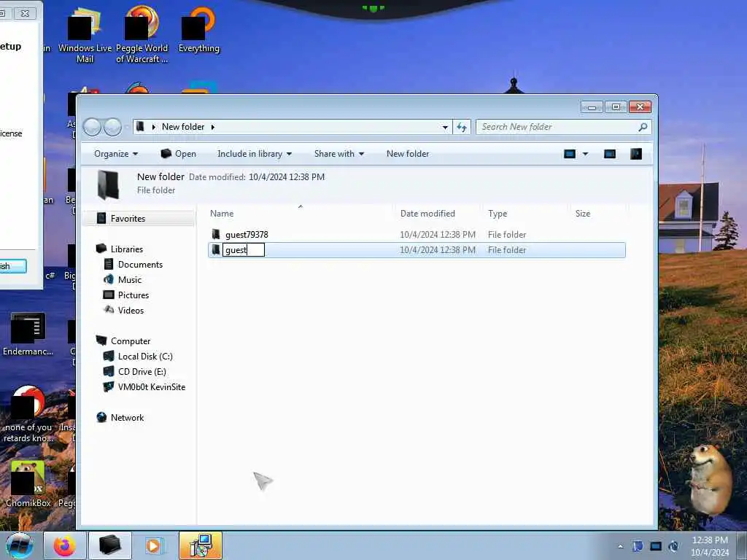Image resolution: width=747 pixels, height=560 pixels.
Task: Select Computer in the navigation pane
Action: (x=130, y=341)
